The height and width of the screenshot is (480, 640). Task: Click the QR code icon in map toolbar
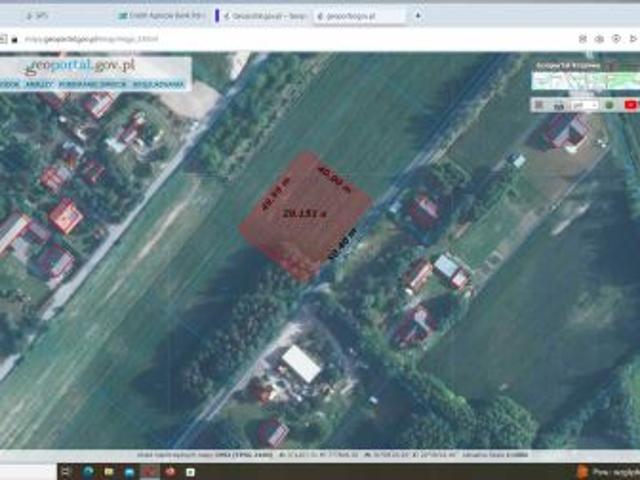[539, 105]
